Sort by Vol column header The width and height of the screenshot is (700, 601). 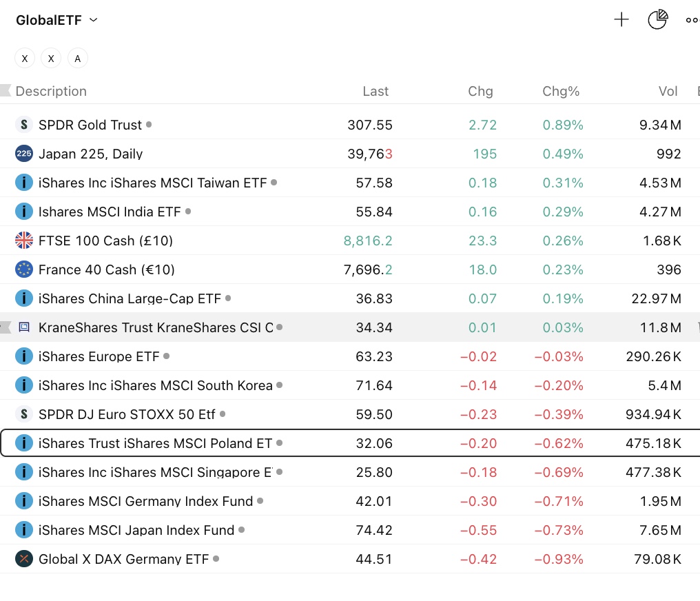[668, 91]
